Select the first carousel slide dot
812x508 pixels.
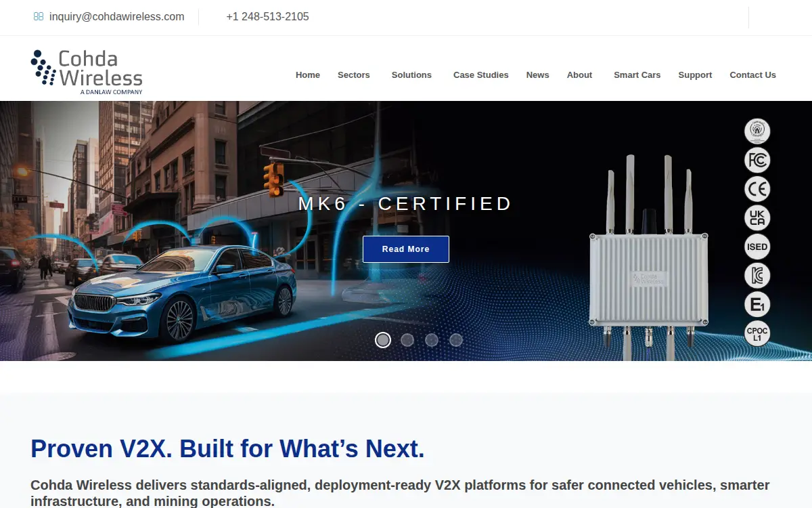tap(383, 340)
